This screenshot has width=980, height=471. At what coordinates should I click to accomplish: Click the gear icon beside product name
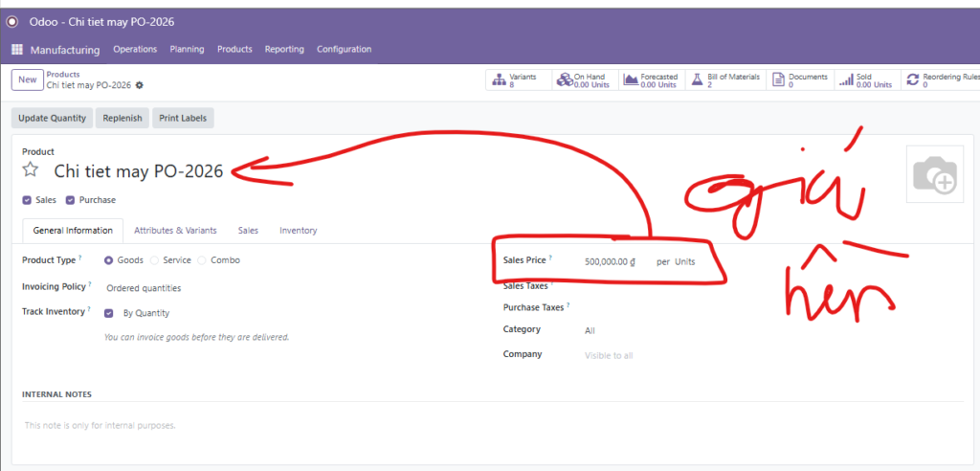pos(140,85)
